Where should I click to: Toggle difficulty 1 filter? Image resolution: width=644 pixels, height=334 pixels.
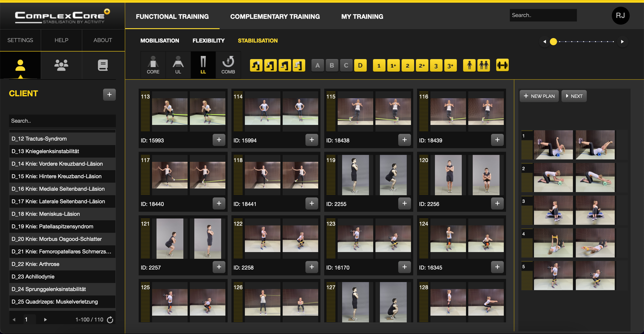pos(379,66)
